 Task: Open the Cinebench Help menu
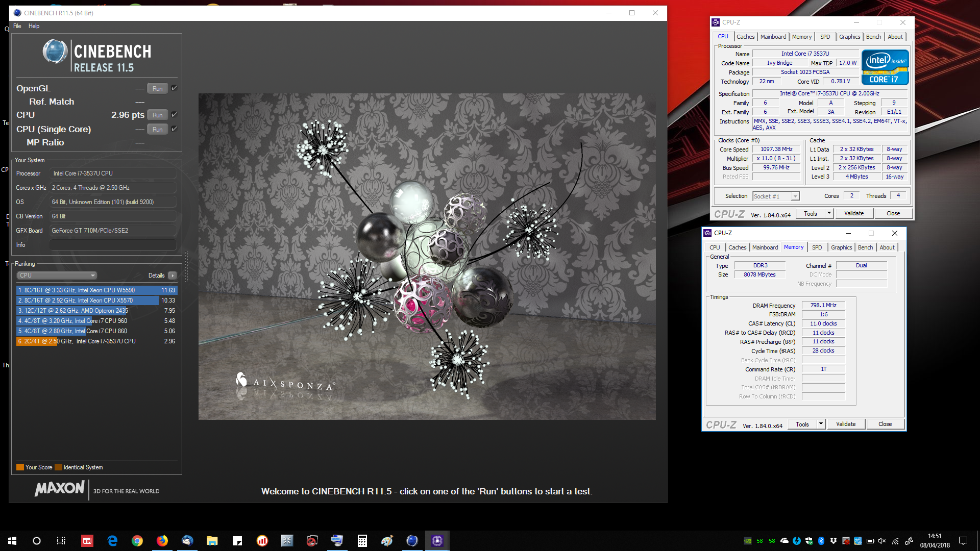pyautogui.click(x=34, y=26)
